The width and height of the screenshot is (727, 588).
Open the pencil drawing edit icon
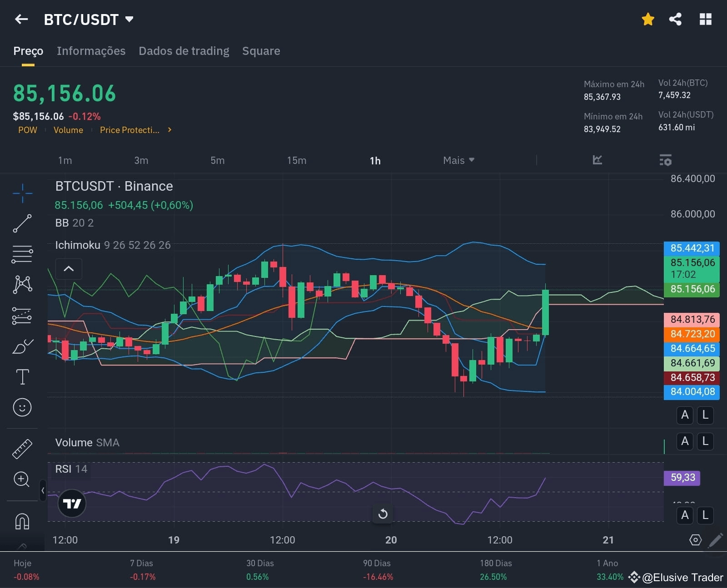716,540
